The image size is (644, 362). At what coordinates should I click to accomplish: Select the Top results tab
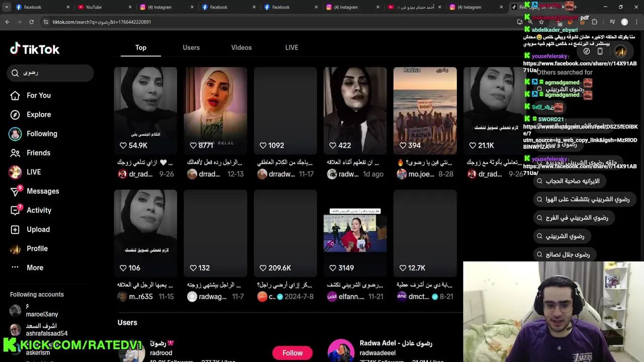(141, 47)
